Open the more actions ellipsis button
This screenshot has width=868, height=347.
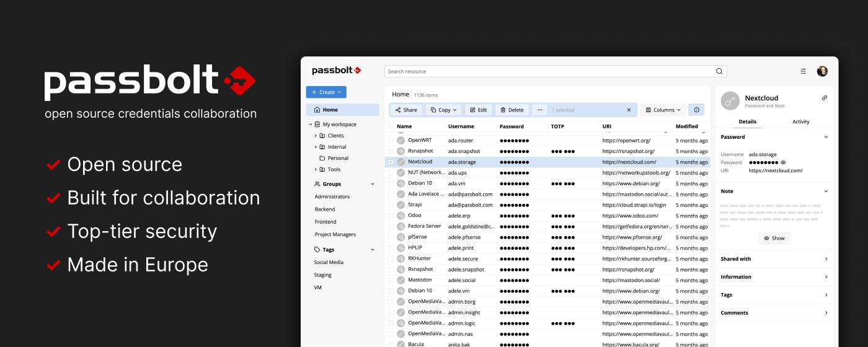click(x=539, y=110)
